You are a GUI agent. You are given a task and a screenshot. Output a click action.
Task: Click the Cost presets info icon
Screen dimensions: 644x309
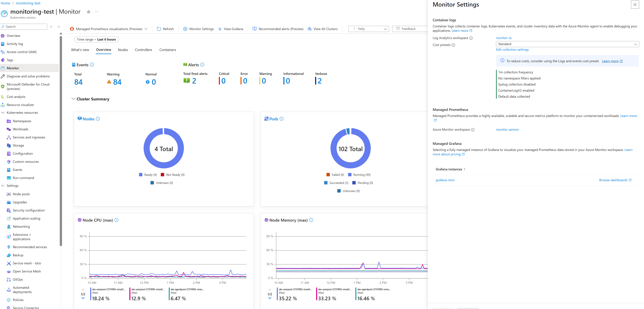(x=453, y=45)
